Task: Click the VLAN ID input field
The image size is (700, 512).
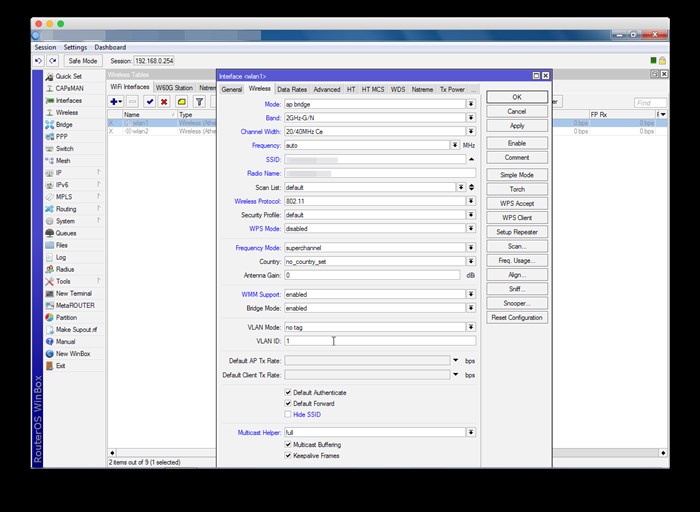Action: pyautogui.click(x=380, y=341)
